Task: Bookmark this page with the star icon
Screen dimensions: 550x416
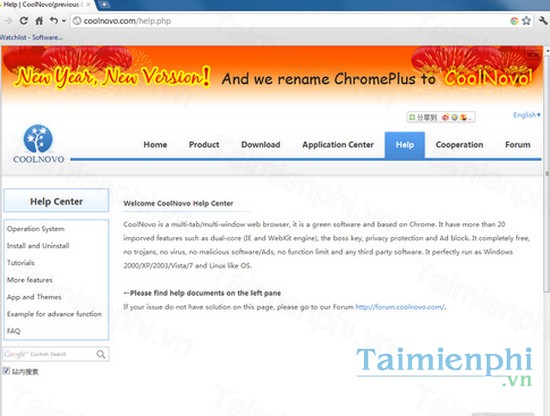Action: [526, 21]
